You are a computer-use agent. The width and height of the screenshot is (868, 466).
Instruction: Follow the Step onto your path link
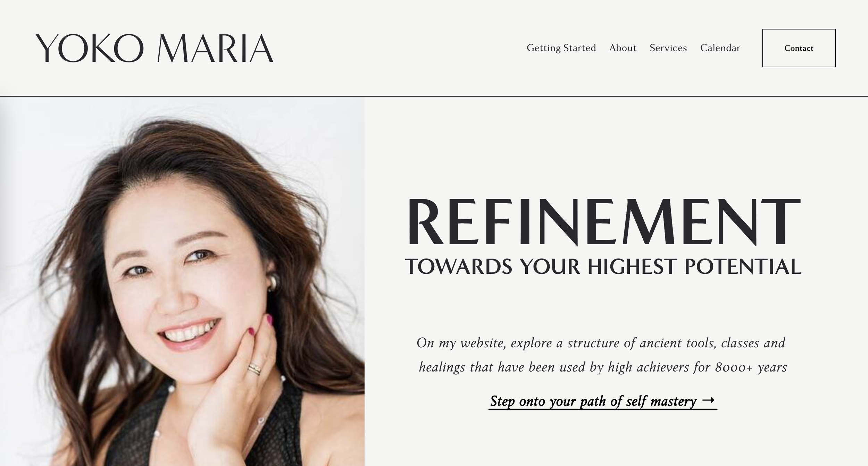click(603, 401)
